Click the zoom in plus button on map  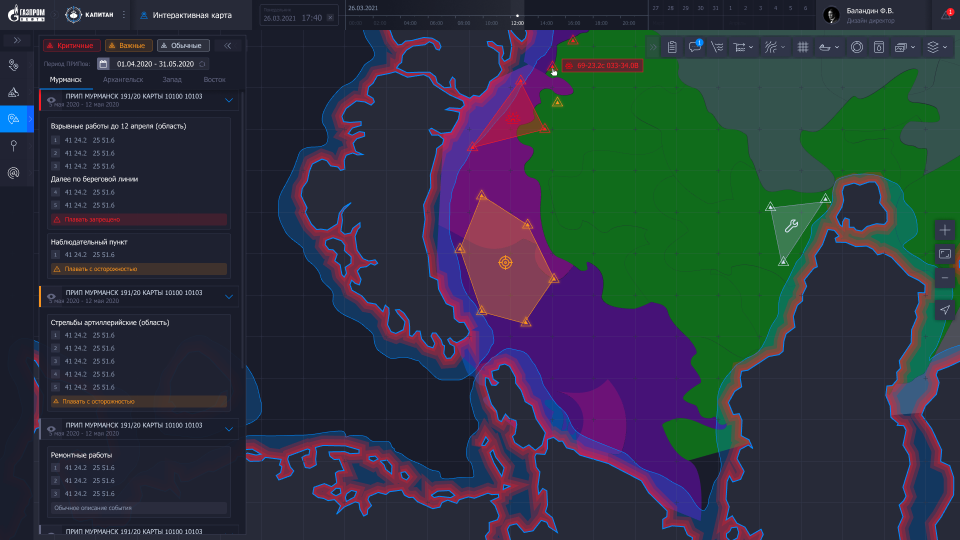pos(945,230)
